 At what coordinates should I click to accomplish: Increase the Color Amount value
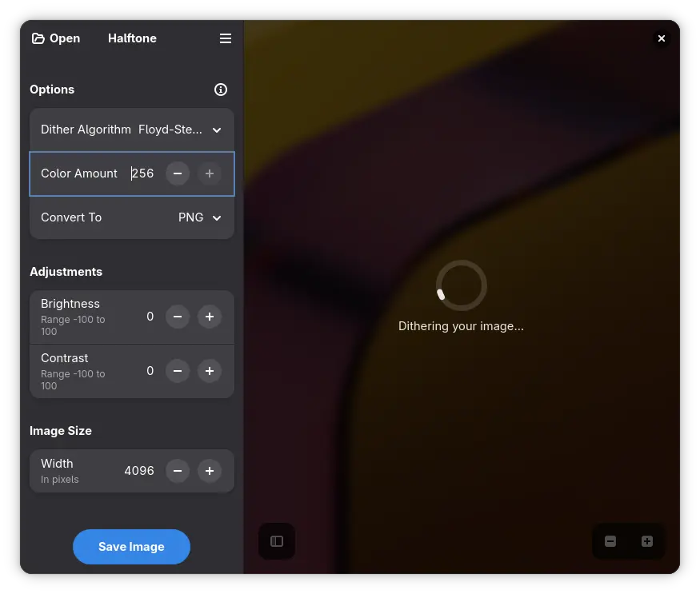click(210, 173)
